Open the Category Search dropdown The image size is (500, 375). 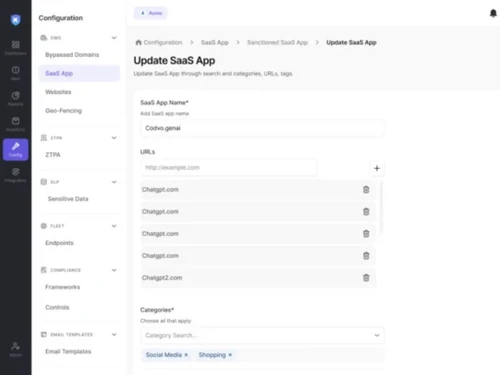click(262, 335)
